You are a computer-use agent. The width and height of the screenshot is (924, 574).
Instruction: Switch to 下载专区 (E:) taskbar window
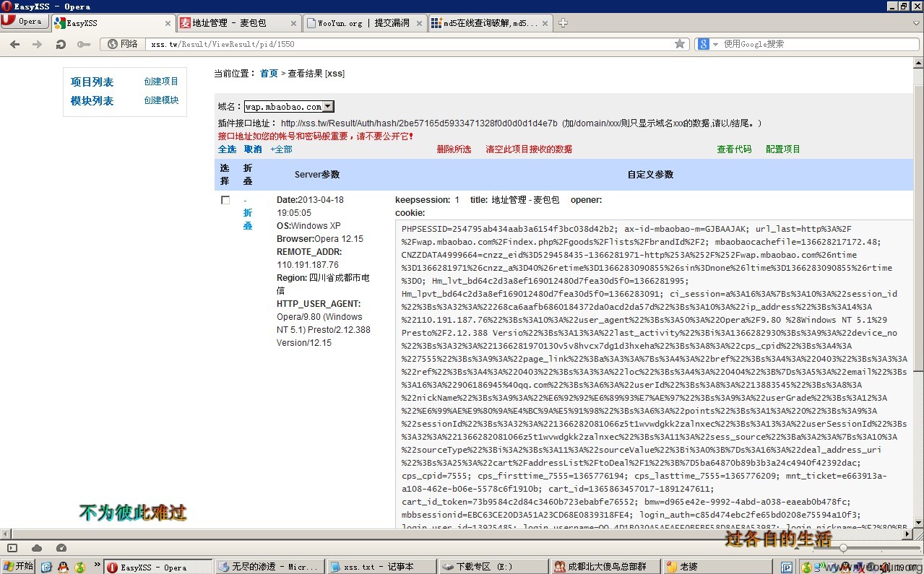494,568
